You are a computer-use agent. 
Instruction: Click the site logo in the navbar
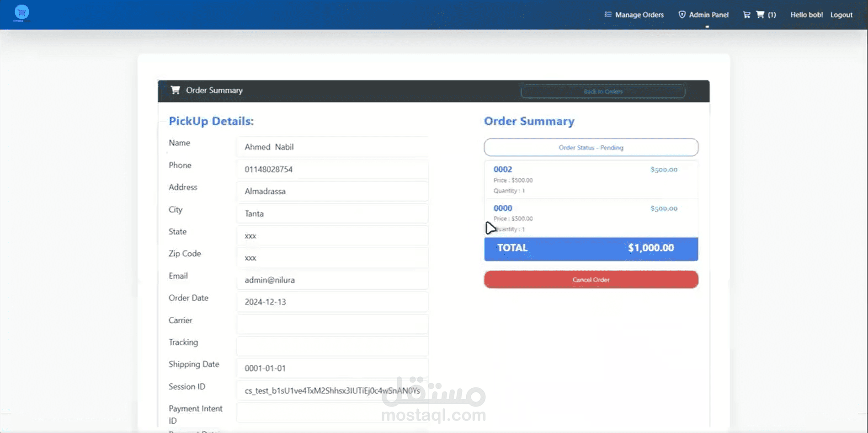click(x=21, y=13)
